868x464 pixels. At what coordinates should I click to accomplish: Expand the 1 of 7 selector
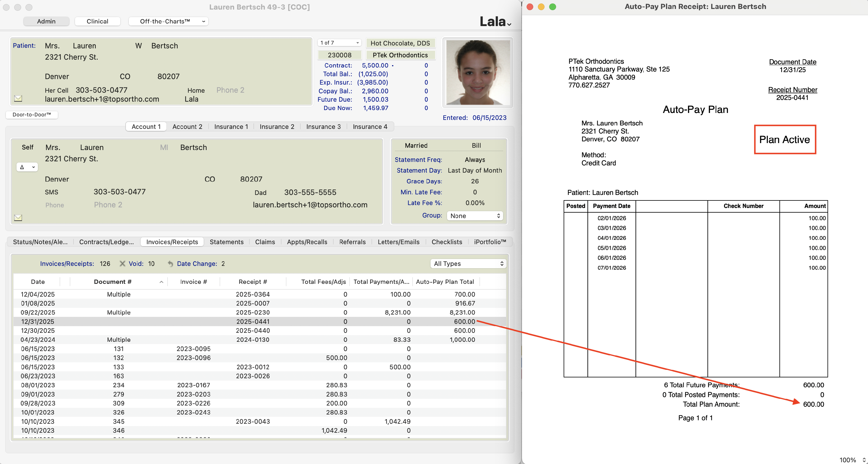(339, 43)
